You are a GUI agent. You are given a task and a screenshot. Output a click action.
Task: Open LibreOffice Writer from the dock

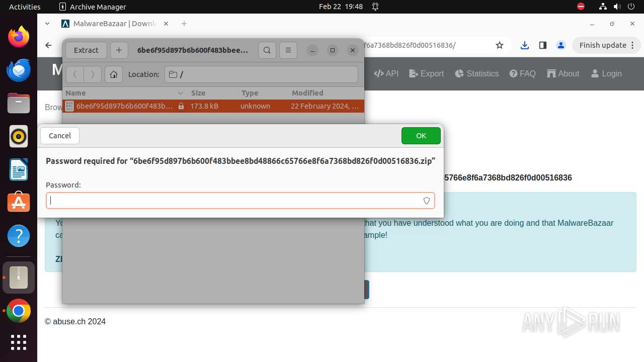pyautogui.click(x=19, y=169)
